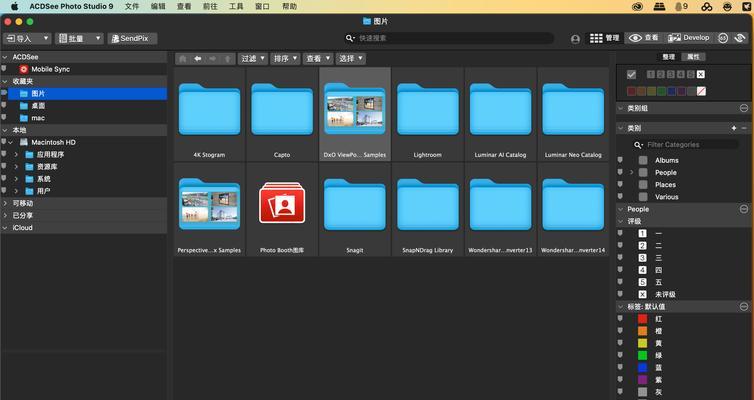Open the 帮助 menu
This screenshot has width=754, height=400.
pos(289,6)
